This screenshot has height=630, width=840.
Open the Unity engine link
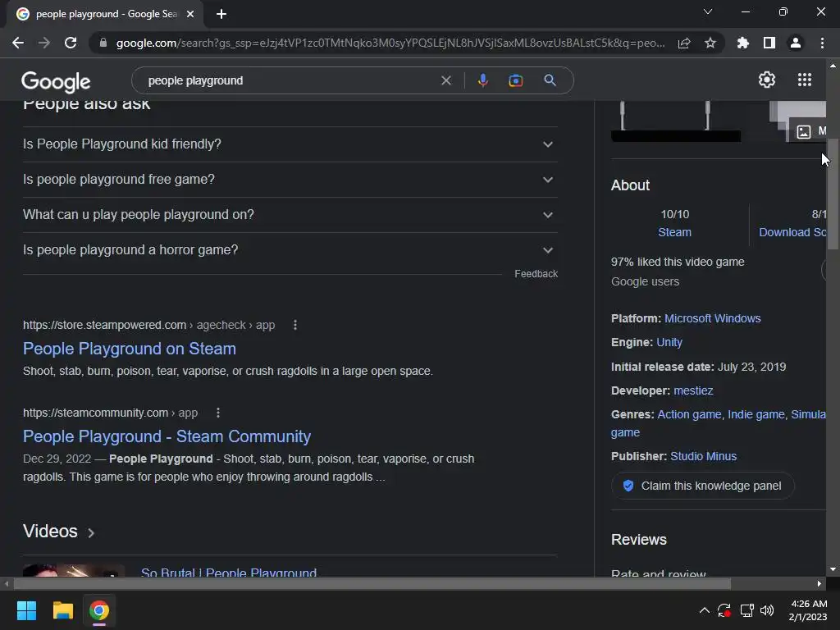pos(669,342)
